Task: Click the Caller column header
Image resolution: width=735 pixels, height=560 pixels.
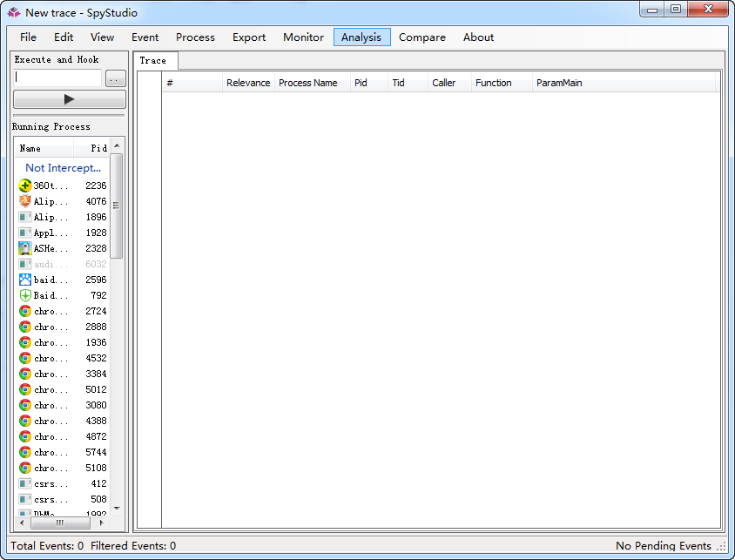Action: tap(449, 83)
